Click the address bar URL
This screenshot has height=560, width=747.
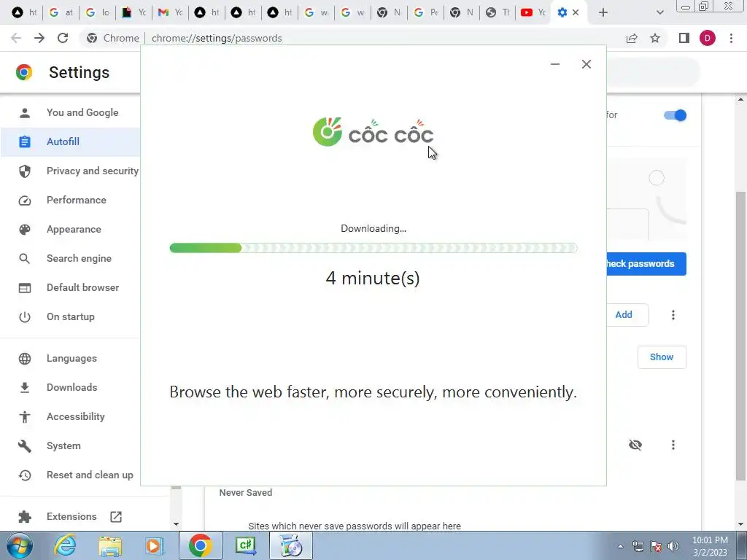click(x=217, y=38)
